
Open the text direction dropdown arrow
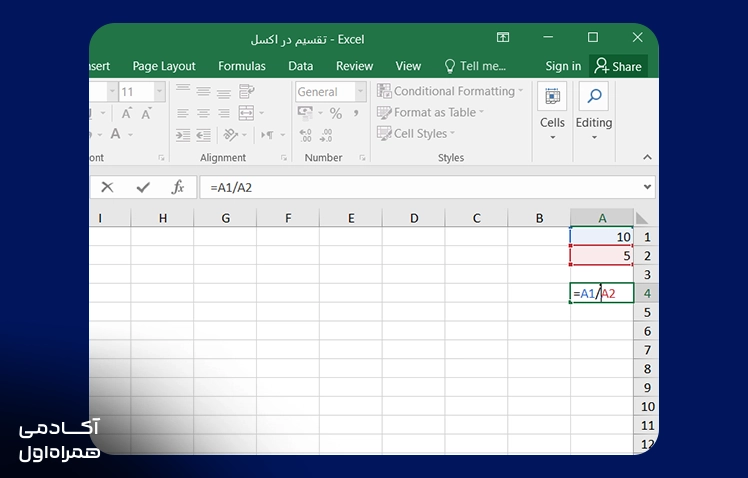click(x=282, y=135)
